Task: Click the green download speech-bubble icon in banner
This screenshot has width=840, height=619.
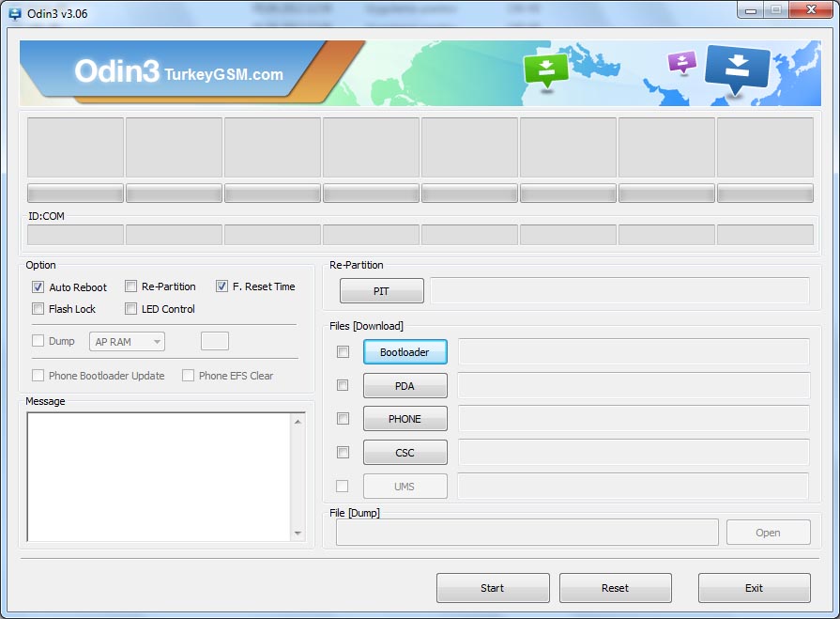Action: pyautogui.click(x=546, y=70)
